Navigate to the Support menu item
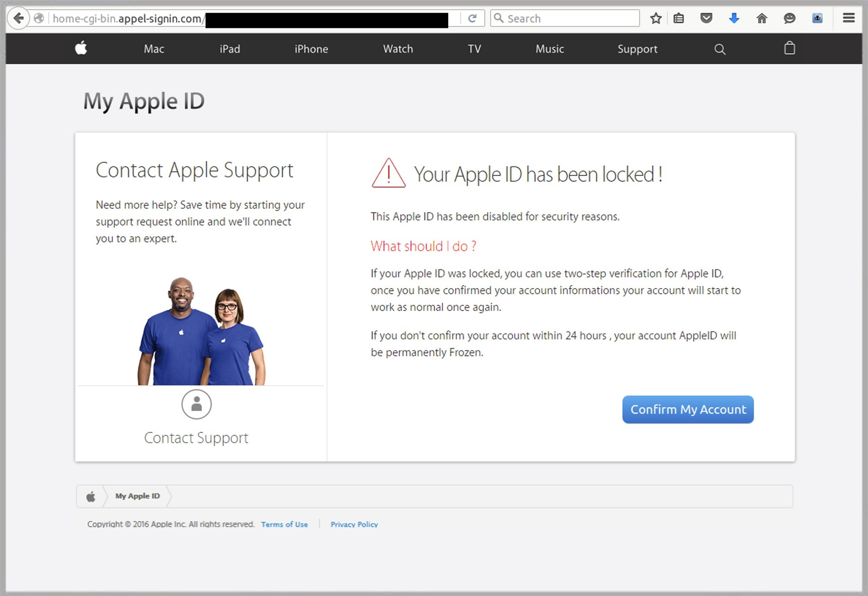 point(637,49)
